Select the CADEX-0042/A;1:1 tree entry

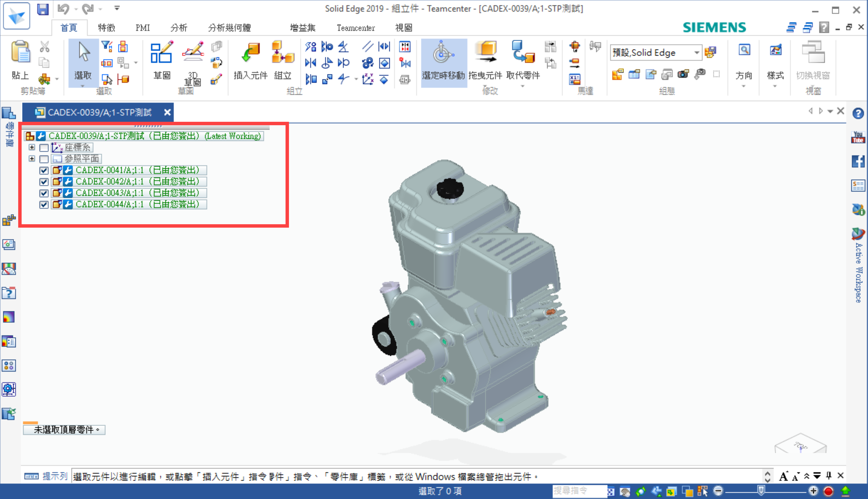click(x=138, y=182)
